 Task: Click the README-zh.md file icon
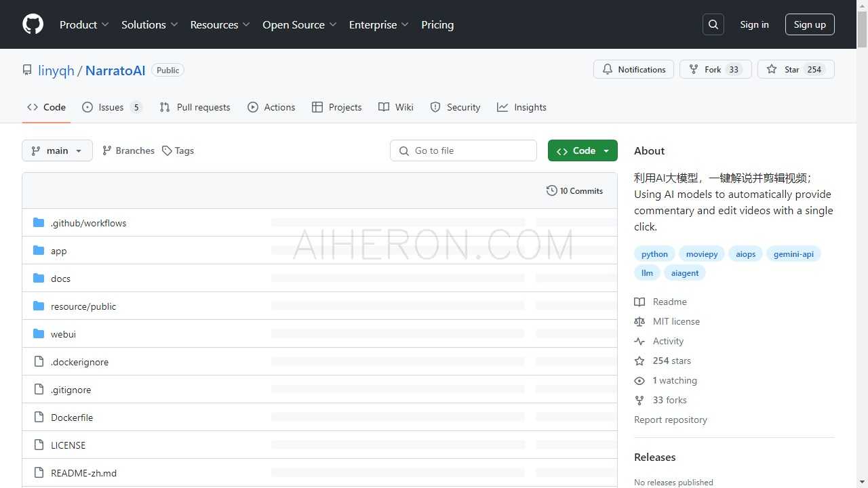coord(39,472)
